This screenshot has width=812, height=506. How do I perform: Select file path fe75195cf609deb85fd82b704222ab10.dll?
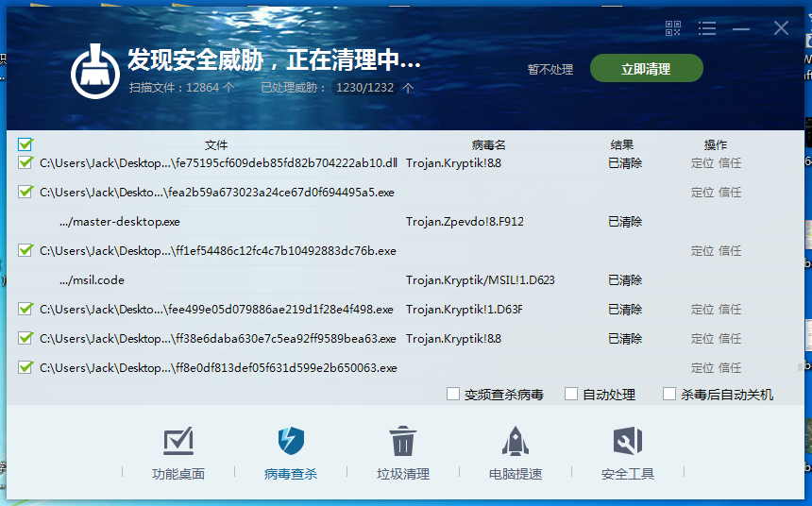pos(218,163)
